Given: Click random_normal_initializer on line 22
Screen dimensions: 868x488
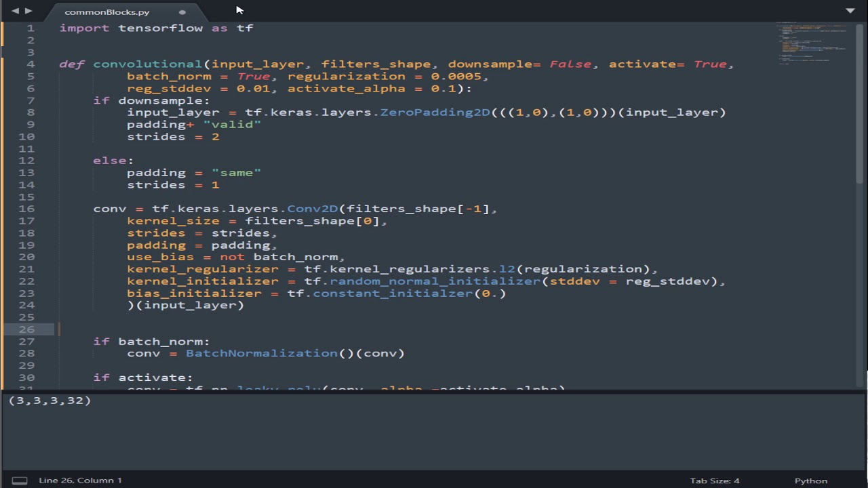Looking at the screenshot, I should [435, 281].
